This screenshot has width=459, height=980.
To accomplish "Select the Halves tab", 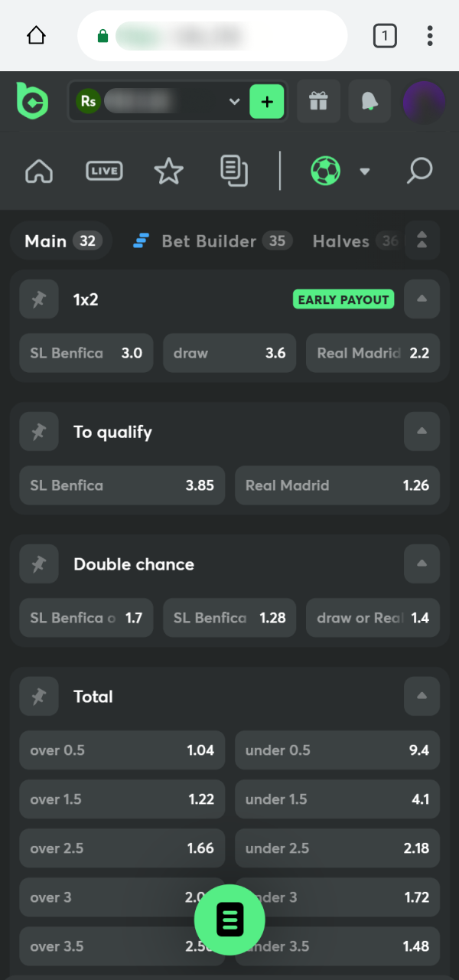I will pyautogui.click(x=341, y=240).
